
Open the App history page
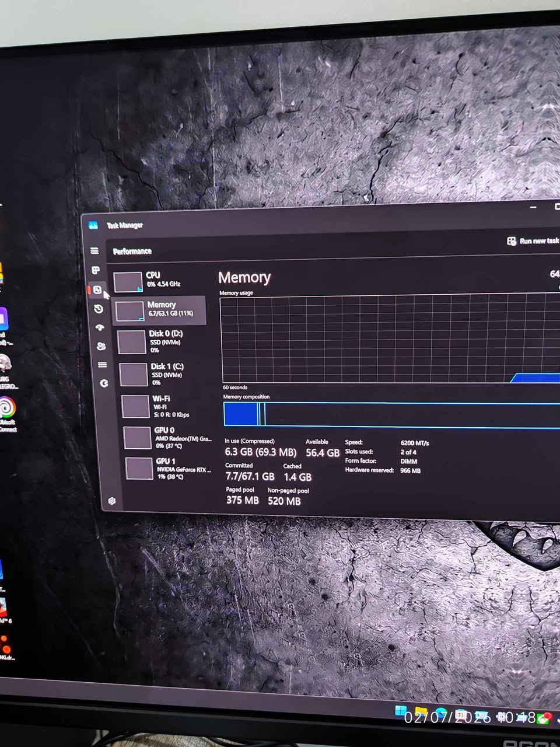pos(99,309)
